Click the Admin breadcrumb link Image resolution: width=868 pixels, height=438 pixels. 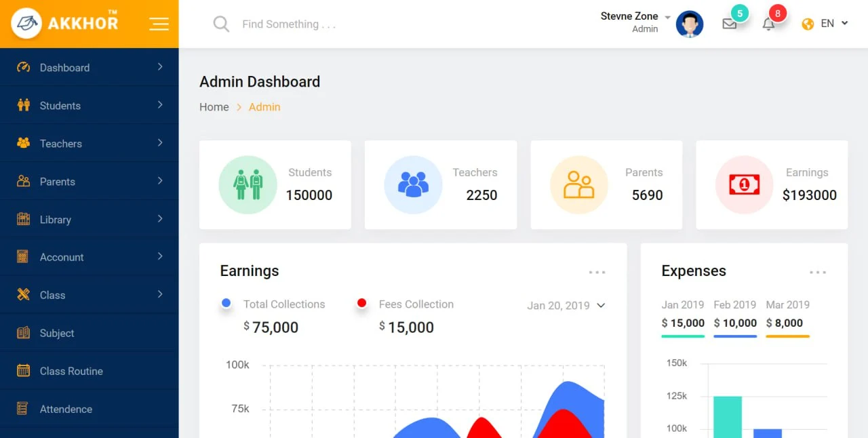coord(264,107)
